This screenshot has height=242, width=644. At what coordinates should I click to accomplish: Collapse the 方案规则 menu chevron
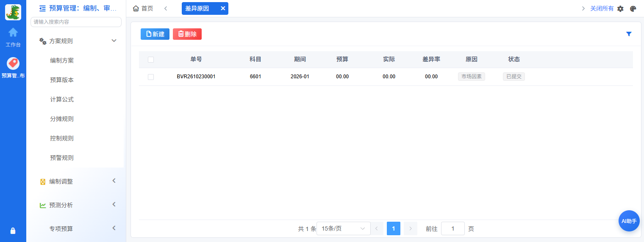[114, 41]
